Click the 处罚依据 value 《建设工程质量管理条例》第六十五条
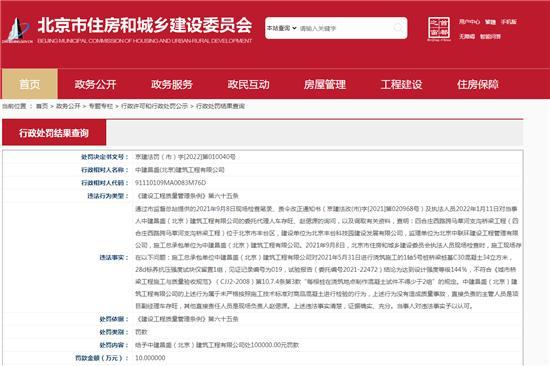This screenshot has height=366, width=550. [187, 319]
